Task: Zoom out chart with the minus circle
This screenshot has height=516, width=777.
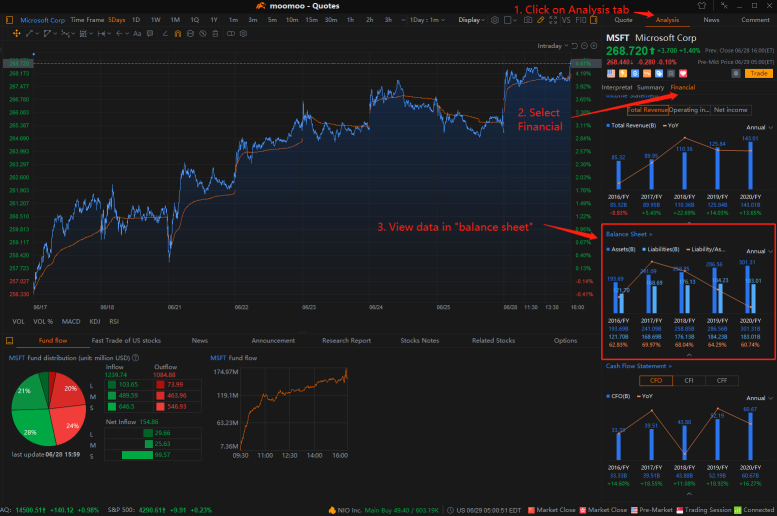Action: pyautogui.click(x=584, y=46)
